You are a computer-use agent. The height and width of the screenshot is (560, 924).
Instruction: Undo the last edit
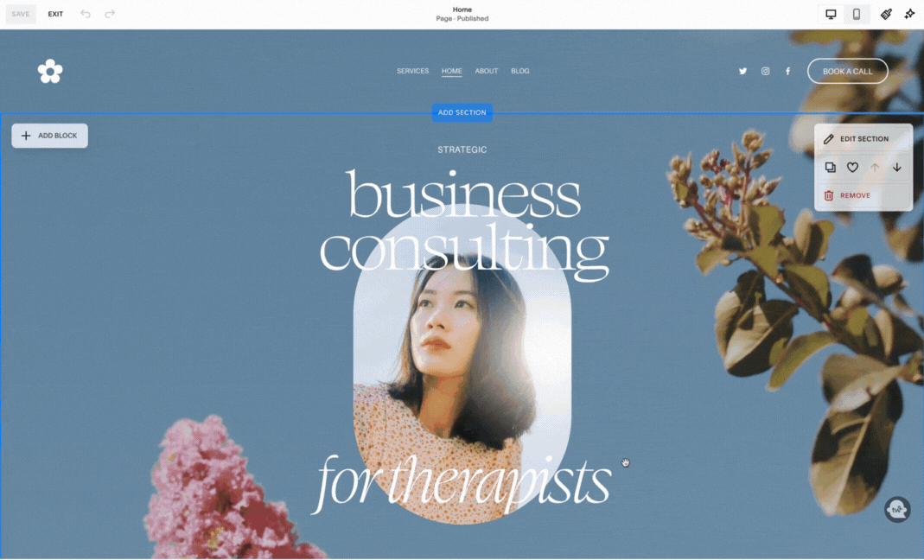point(86,14)
